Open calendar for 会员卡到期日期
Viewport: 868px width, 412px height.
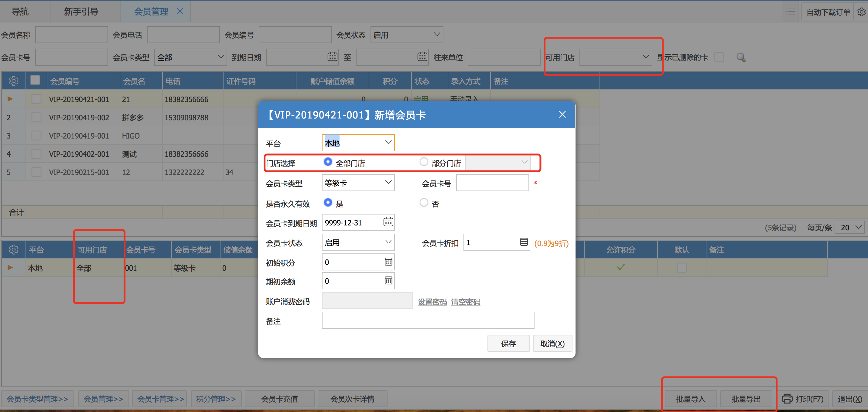coord(388,222)
